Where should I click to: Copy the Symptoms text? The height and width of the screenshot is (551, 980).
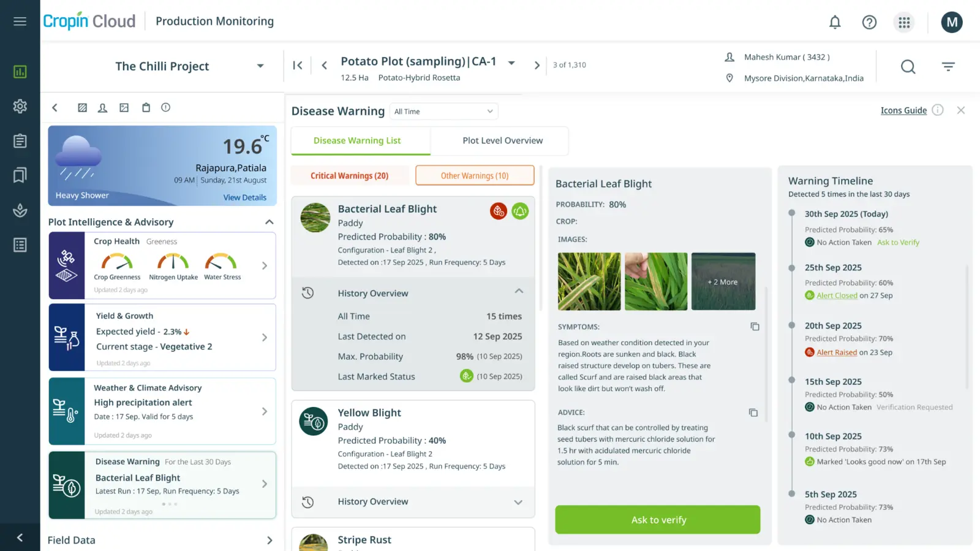pyautogui.click(x=755, y=327)
